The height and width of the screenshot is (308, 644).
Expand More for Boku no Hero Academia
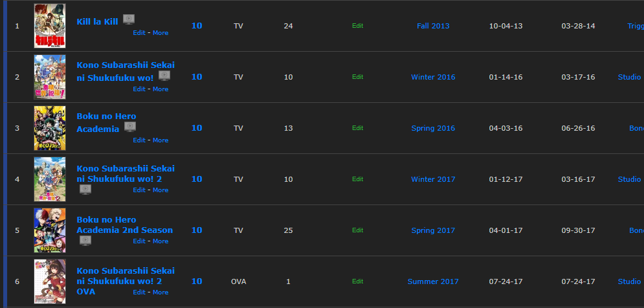coord(161,140)
